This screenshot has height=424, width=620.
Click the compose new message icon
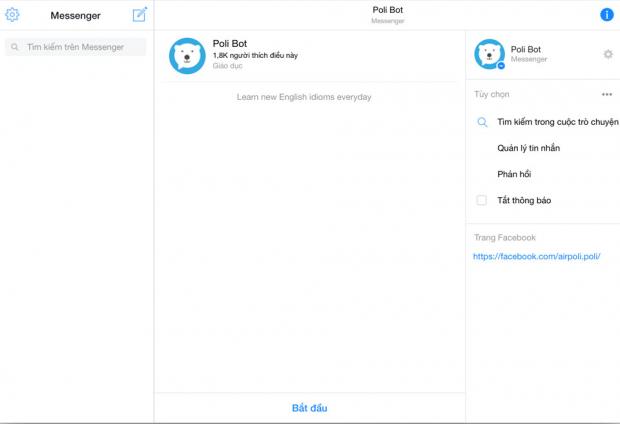[140, 15]
